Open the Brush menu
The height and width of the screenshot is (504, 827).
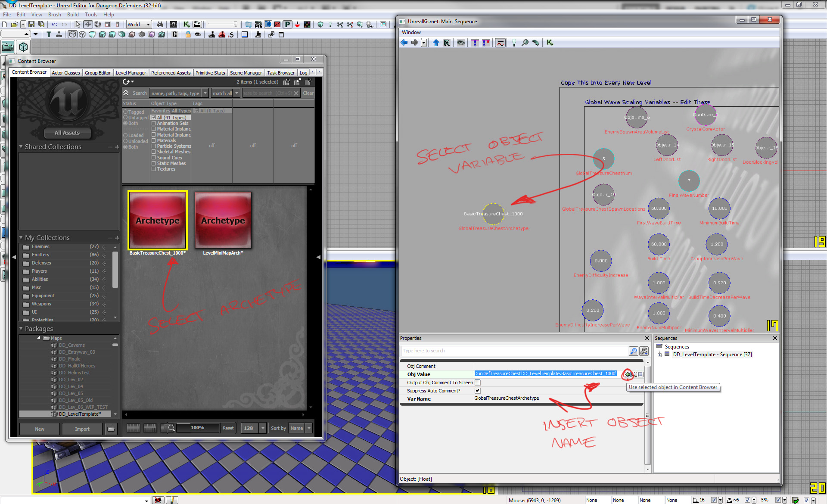click(54, 15)
